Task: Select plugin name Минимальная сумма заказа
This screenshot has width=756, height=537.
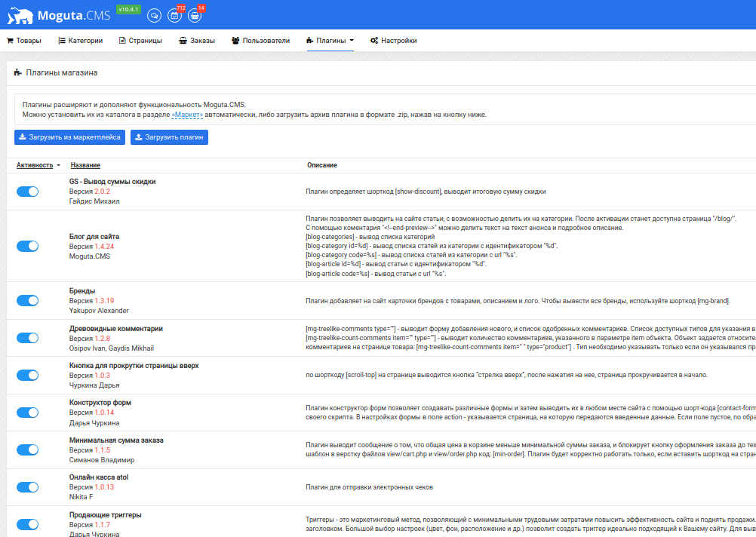Action: click(x=116, y=440)
